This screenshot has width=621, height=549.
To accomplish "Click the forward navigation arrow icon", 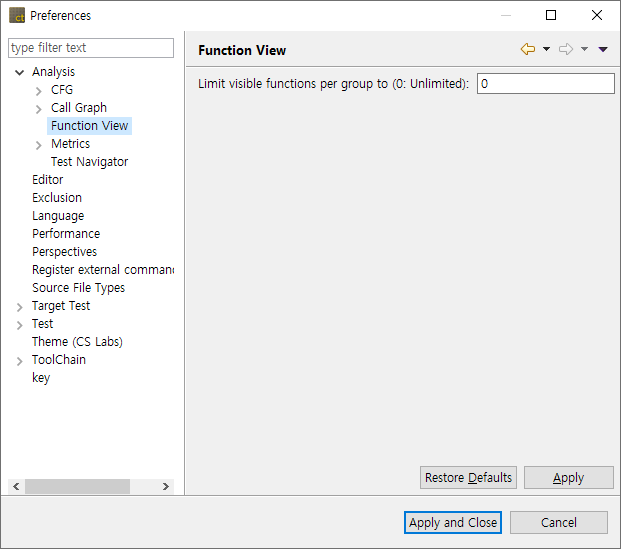I will (x=566, y=49).
